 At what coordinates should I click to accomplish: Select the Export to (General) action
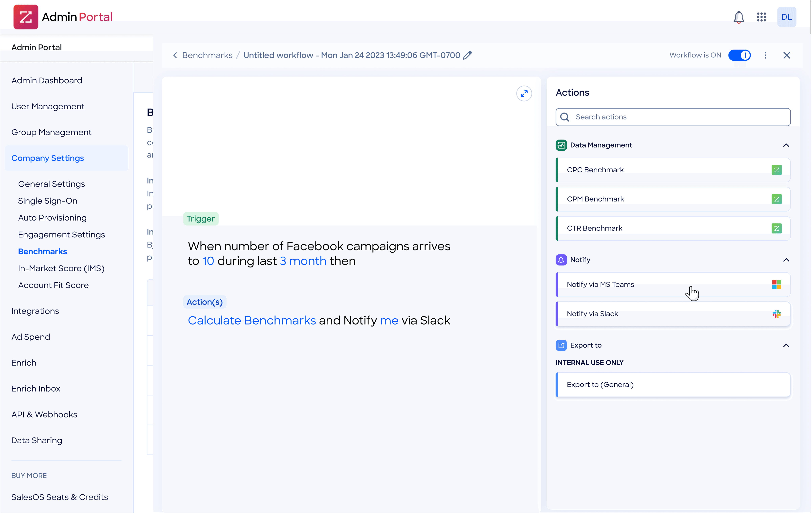tap(673, 385)
